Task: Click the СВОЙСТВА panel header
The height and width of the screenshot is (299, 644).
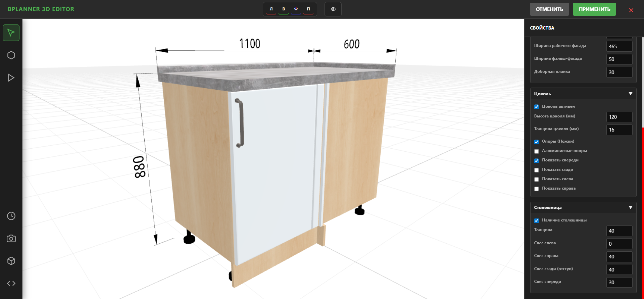Action: pyautogui.click(x=542, y=28)
